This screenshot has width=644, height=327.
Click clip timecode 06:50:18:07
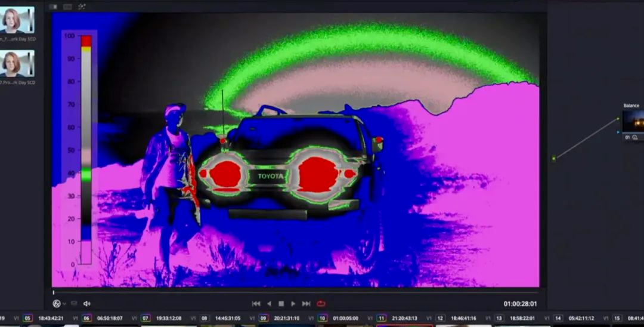(110, 319)
